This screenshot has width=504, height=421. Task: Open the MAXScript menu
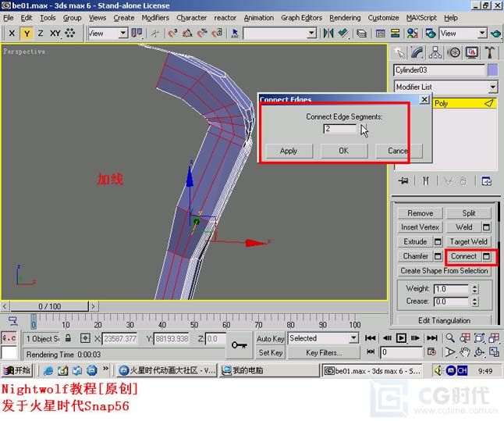421,18
